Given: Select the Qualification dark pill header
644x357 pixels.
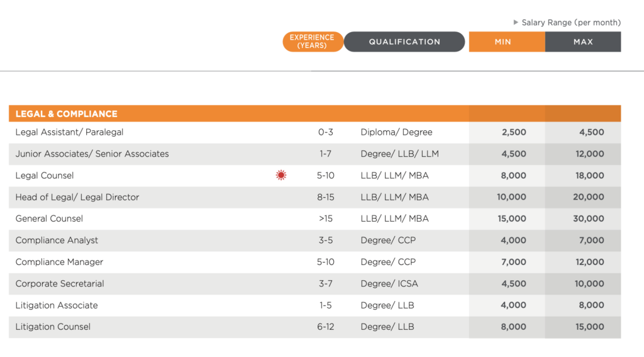Looking at the screenshot, I should 404,42.
